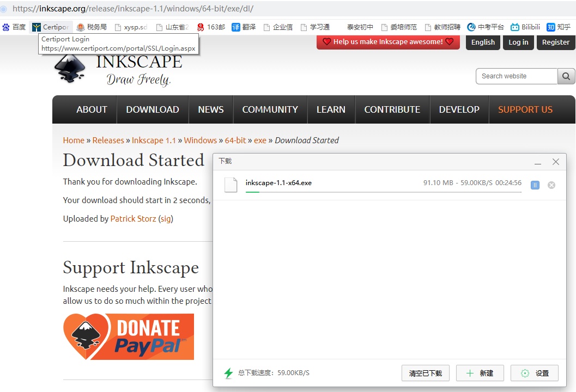Click Help us make Inkscape awesome button
Viewport: 576px width, 392px height.
pyautogui.click(x=388, y=42)
